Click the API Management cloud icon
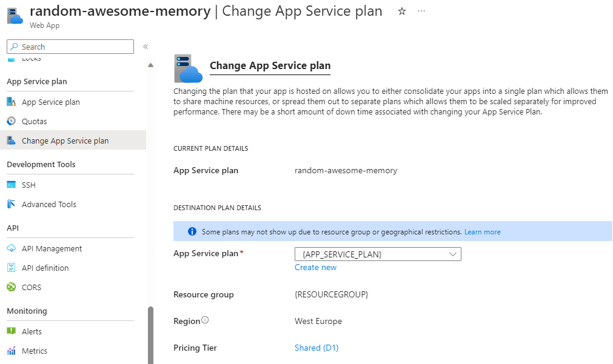Viewport: 613px width, 364px height. 12,248
